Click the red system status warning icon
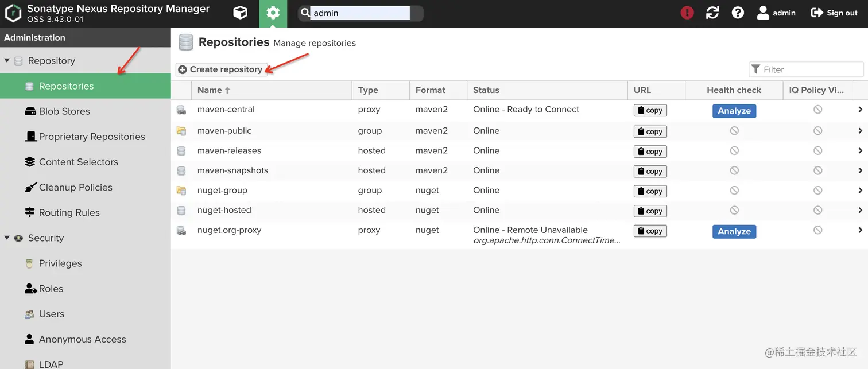Image resolution: width=868 pixels, height=369 pixels. [687, 13]
